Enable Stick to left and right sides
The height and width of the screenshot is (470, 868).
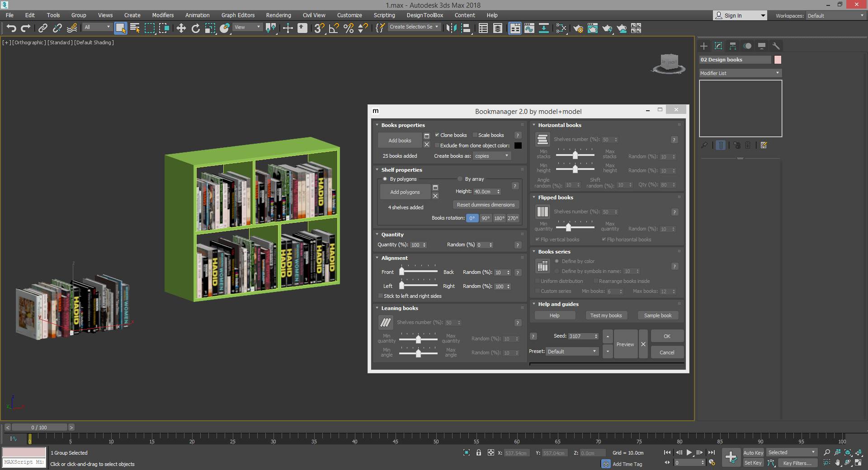coord(381,296)
